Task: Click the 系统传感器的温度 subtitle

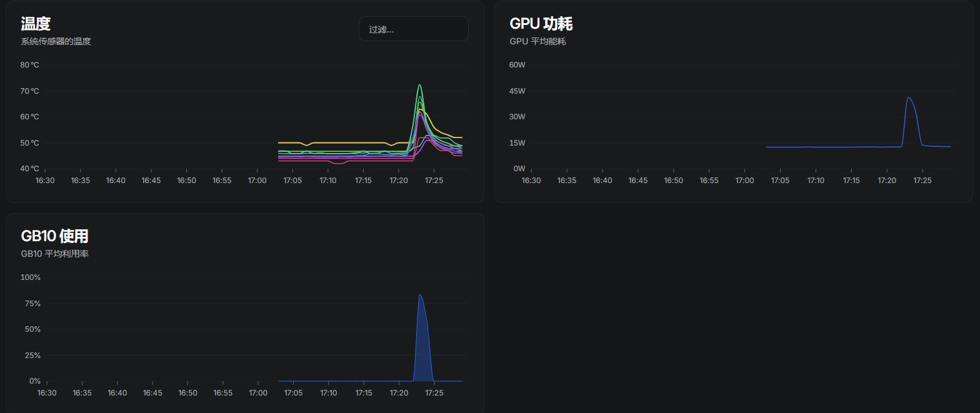Action: [x=56, y=42]
